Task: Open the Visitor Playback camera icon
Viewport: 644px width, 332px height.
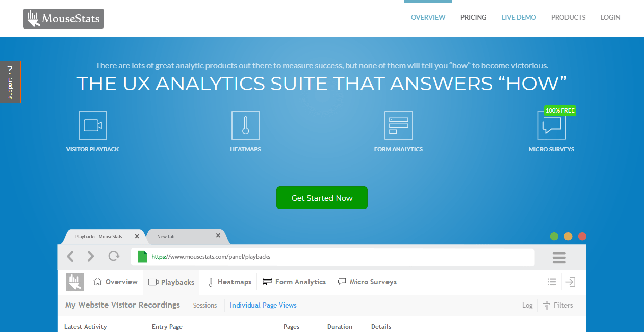Action: 93,125
